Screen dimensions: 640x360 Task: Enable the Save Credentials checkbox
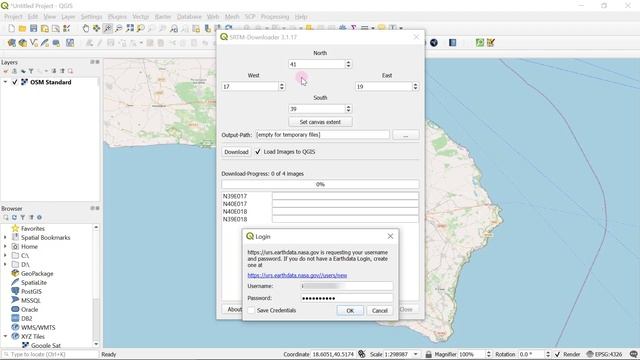tap(251, 311)
